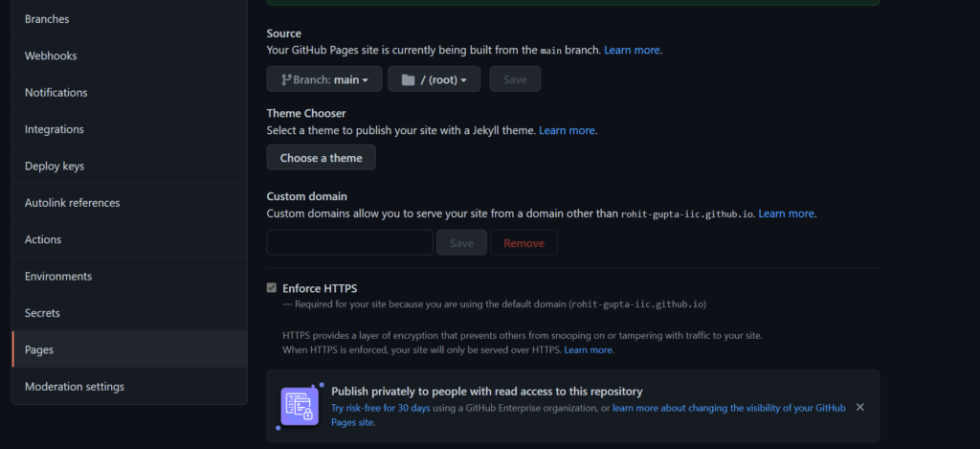Open Secrets settings
The image size is (980, 449).
(x=129, y=313)
